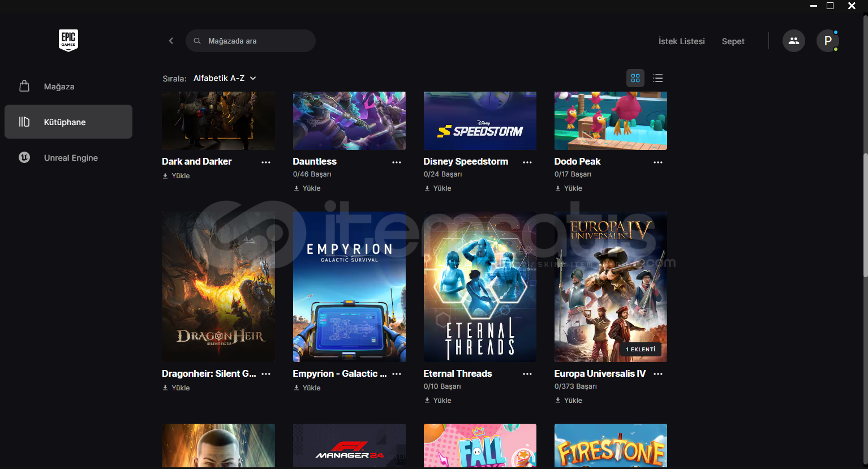Screen dimensions: 868x469
Task: Click the 0/10 Başarı achievements text
Action: 442,386
